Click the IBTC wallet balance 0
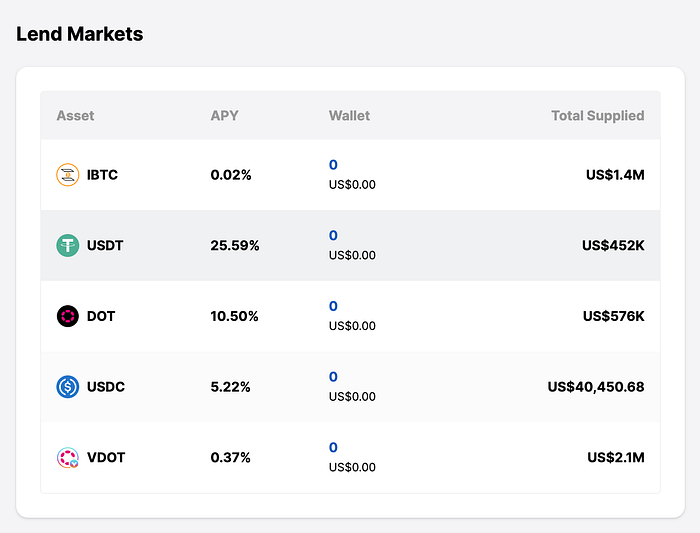Screen dimensions: 700x533 coord(333,165)
